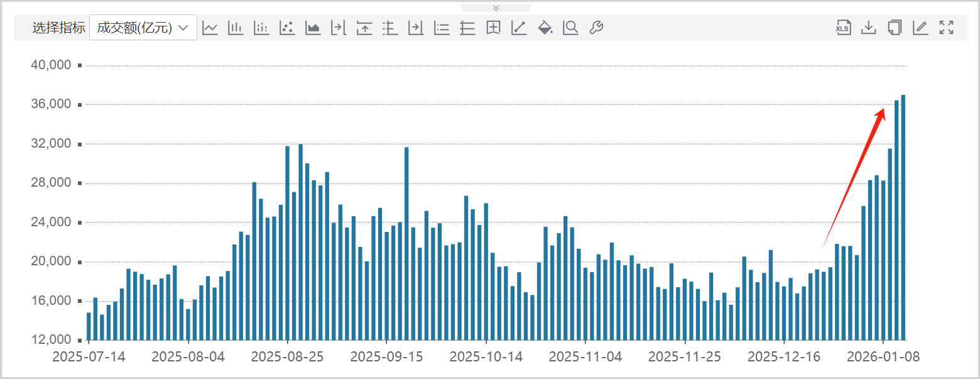
Task: Download the chart image
Action: point(868,28)
